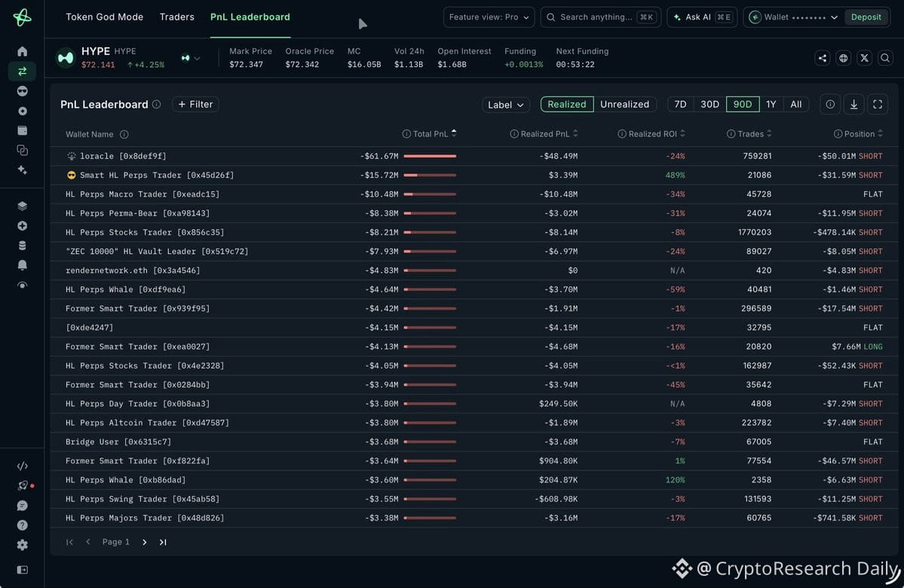
Task: Expand leaderboard to fullscreen
Action: pos(878,104)
